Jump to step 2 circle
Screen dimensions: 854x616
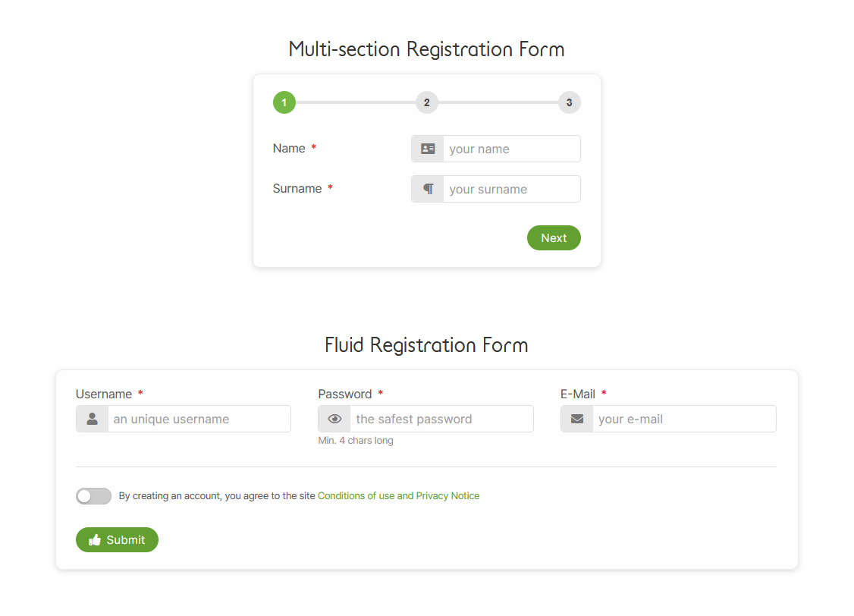[427, 102]
